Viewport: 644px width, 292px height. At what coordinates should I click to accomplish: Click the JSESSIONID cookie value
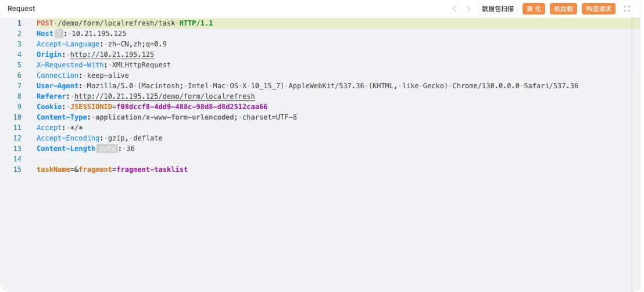point(192,107)
